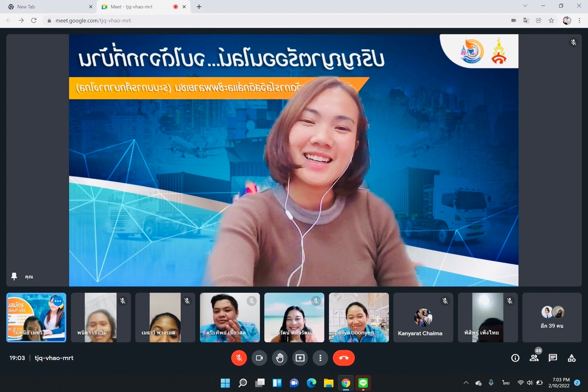588x392 pixels.
Task: Toggle the raise hand button
Action: pyautogui.click(x=280, y=358)
